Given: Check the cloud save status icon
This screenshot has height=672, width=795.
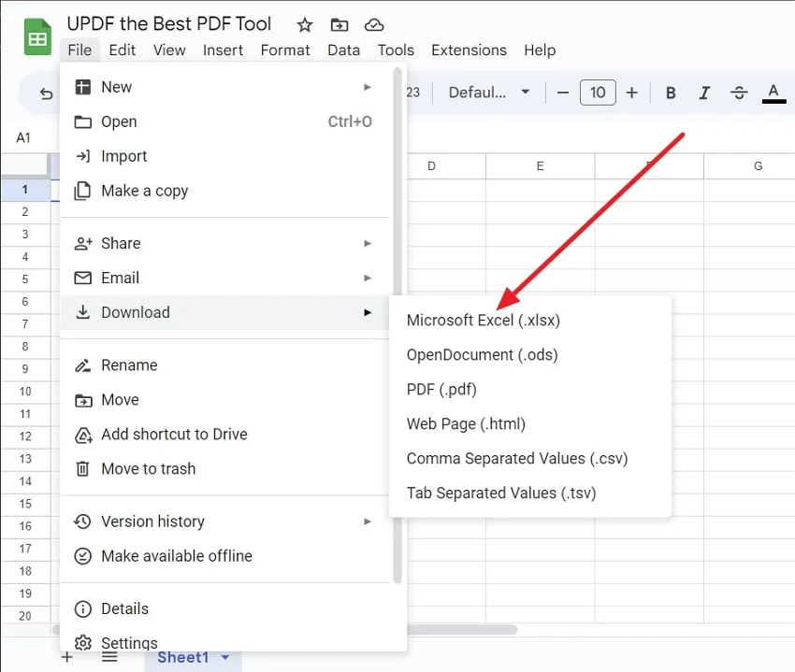Looking at the screenshot, I should pyautogui.click(x=374, y=24).
